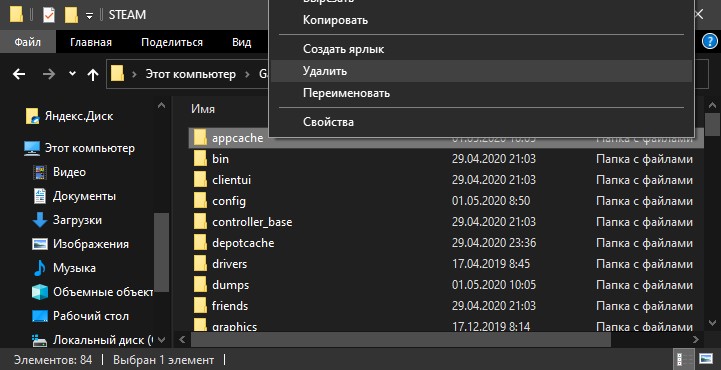This screenshot has height=370, width=721.
Task: Choose Свойства in the context menu
Action: 481,122
